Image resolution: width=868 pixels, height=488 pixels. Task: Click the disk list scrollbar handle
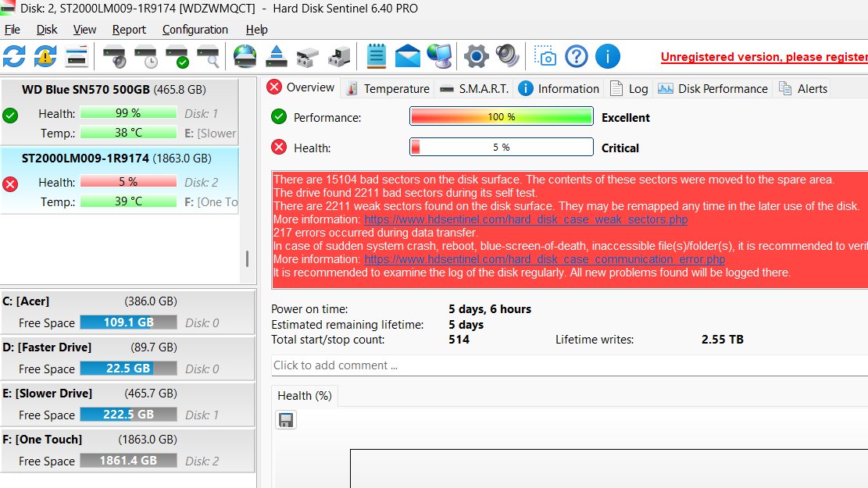(247, 259)
